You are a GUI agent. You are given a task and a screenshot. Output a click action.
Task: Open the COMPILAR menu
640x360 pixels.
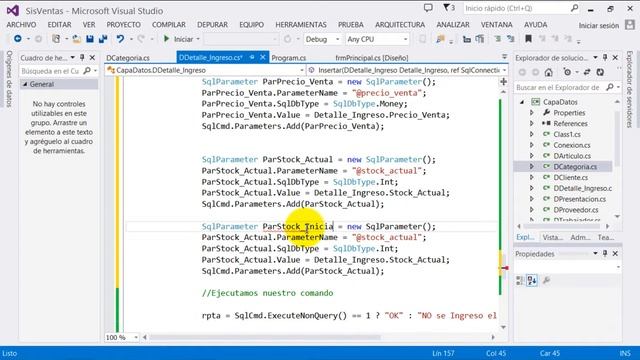169,25
